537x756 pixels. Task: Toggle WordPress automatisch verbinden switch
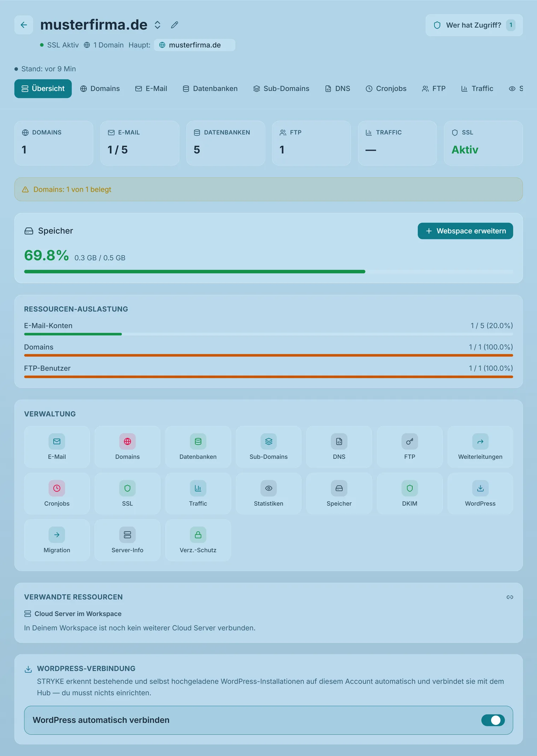coord(493,720)
